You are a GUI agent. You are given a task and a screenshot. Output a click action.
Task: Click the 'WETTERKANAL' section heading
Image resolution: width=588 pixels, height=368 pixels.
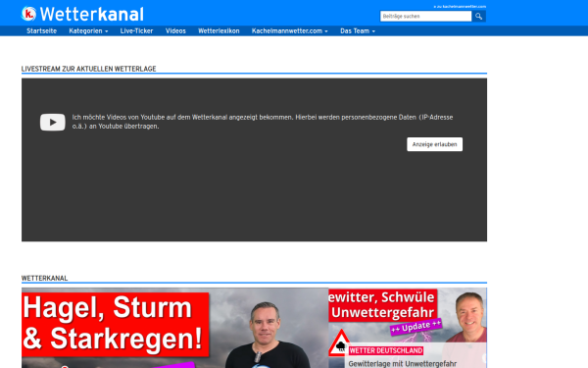click(x=45, y=279)
